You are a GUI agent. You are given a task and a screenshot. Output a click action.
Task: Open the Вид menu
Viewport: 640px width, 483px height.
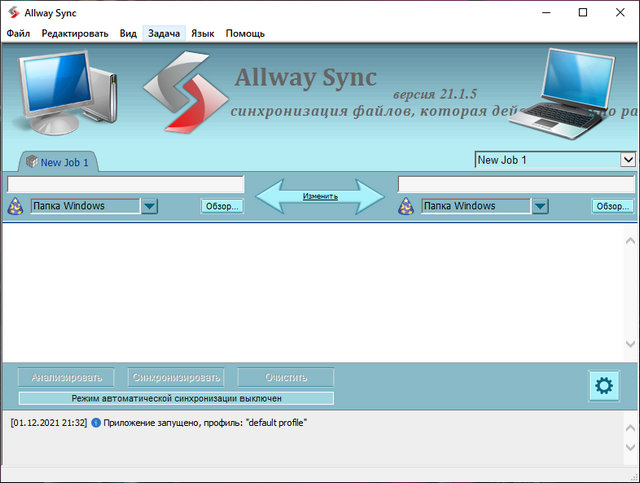[x=128, y=33]
